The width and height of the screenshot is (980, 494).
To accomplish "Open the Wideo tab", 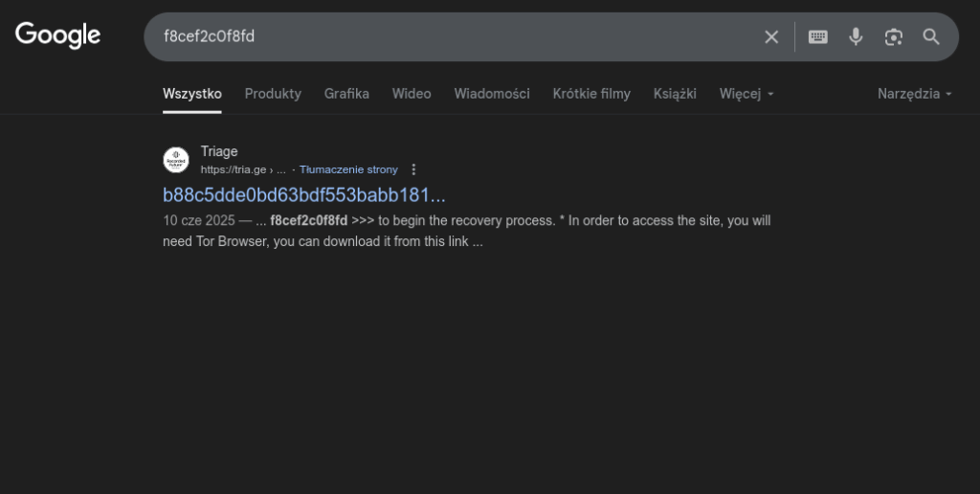I will click(412, 94).
